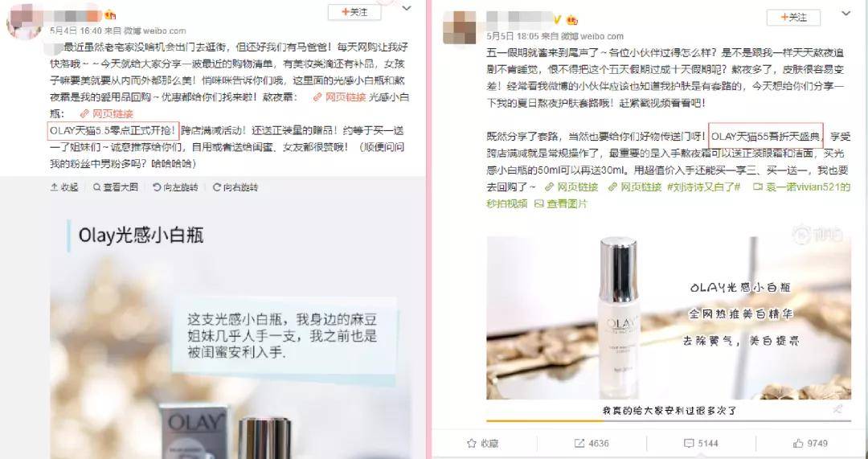Open comments icon showing 5144
868x459 pixels.
coord(689,443)
